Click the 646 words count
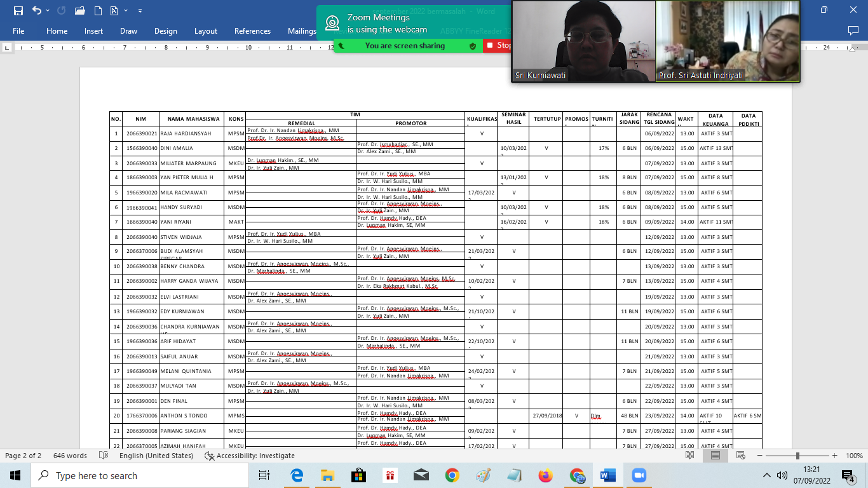This screenshot has width=868, height=488. 70,456
